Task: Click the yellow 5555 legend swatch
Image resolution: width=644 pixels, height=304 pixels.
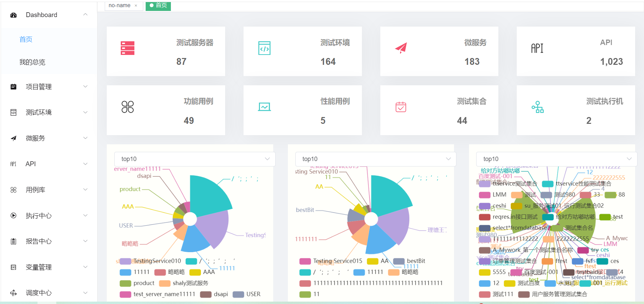Action: [485, 272]
